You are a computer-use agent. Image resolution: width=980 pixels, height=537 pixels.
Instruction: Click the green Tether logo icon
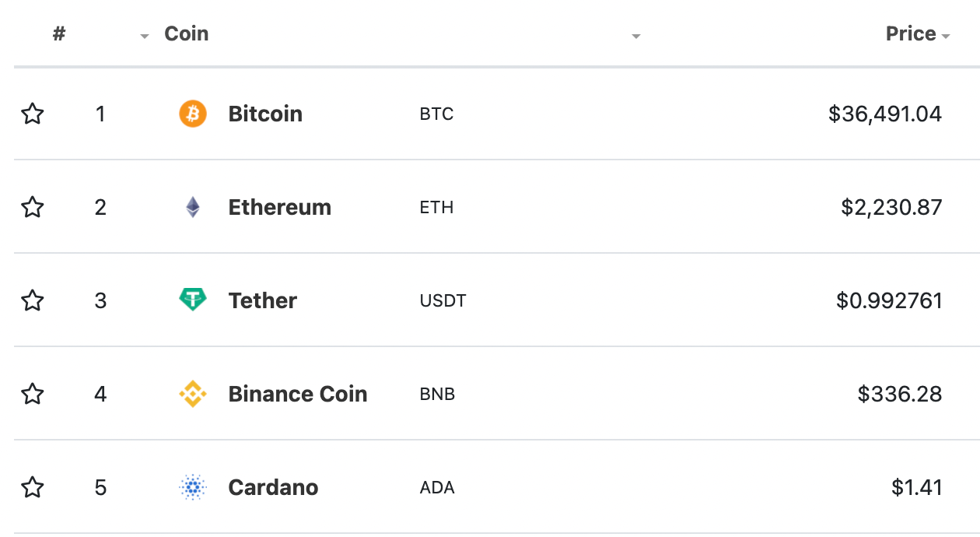[193, 300]
